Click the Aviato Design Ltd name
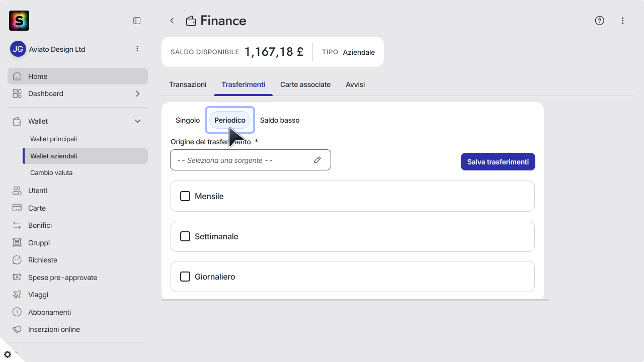 pyautogui.click(x=57, y=49)
